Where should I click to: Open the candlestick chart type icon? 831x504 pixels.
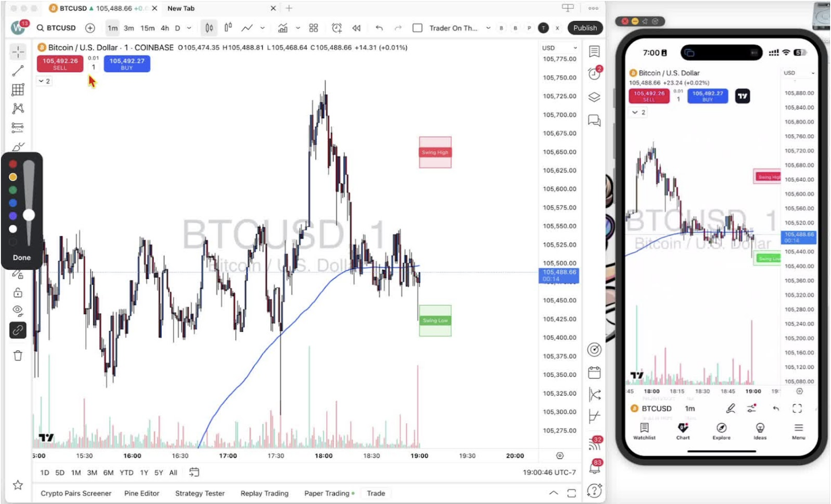tap(209, 28)
